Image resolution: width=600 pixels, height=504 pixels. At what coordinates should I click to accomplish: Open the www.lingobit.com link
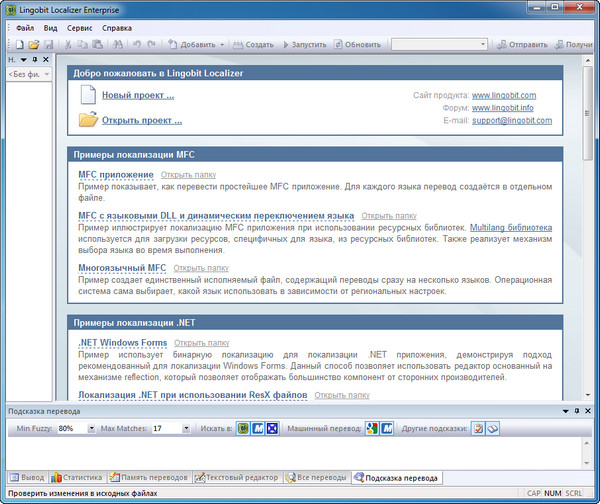click(504, 95)
